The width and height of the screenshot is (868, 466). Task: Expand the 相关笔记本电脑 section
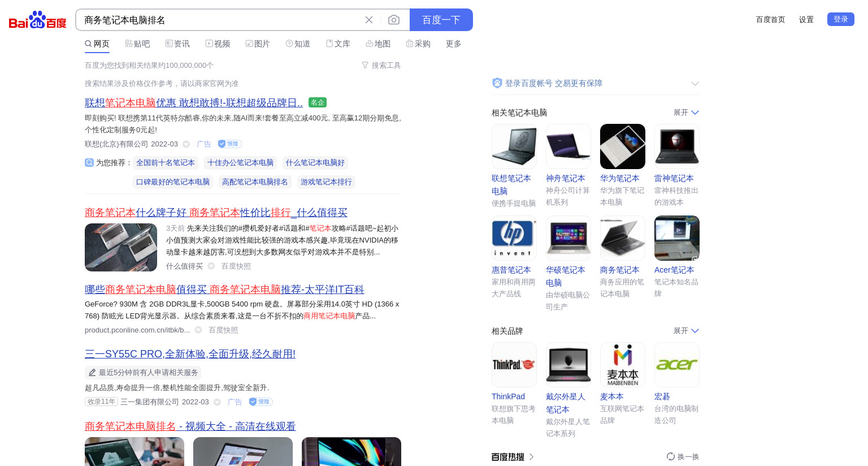[687, 113]
